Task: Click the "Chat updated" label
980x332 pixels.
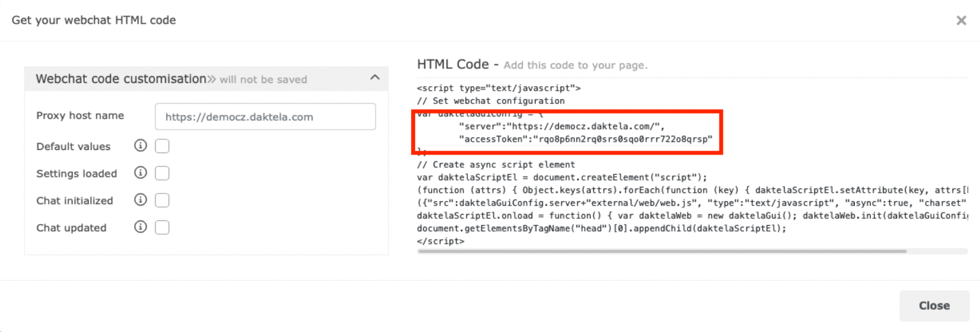Action: click(72, 228)
